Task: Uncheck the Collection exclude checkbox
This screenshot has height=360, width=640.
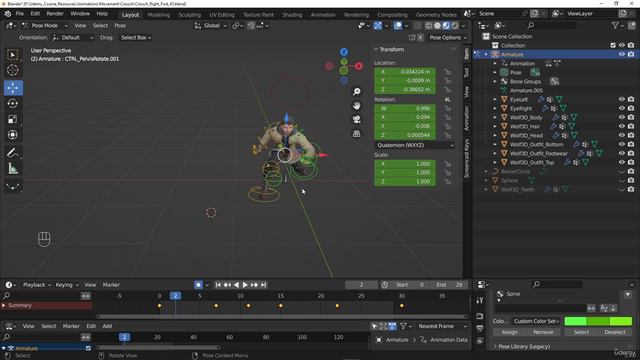Action: [613, 45]
